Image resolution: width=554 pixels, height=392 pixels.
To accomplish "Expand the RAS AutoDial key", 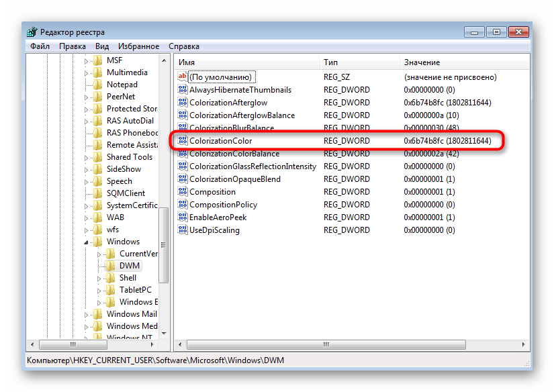I will (x=86, y=121).
